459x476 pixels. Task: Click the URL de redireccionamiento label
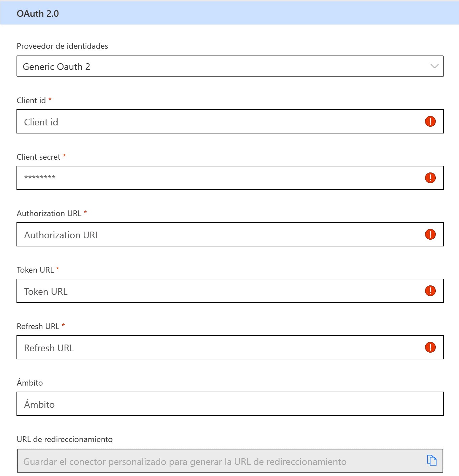65,439
